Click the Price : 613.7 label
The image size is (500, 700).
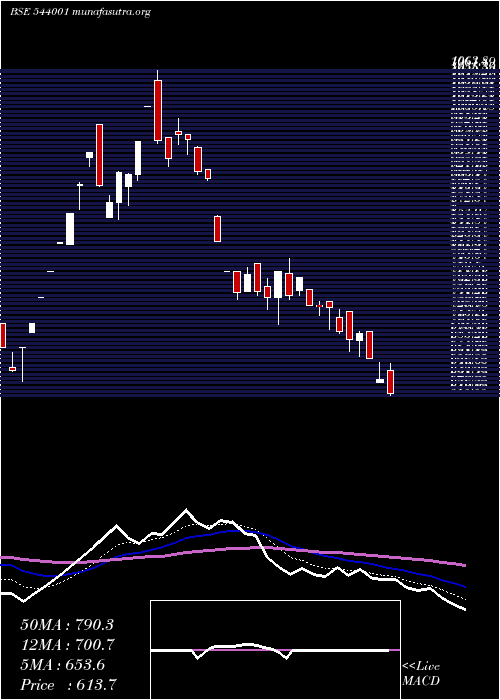69,685
